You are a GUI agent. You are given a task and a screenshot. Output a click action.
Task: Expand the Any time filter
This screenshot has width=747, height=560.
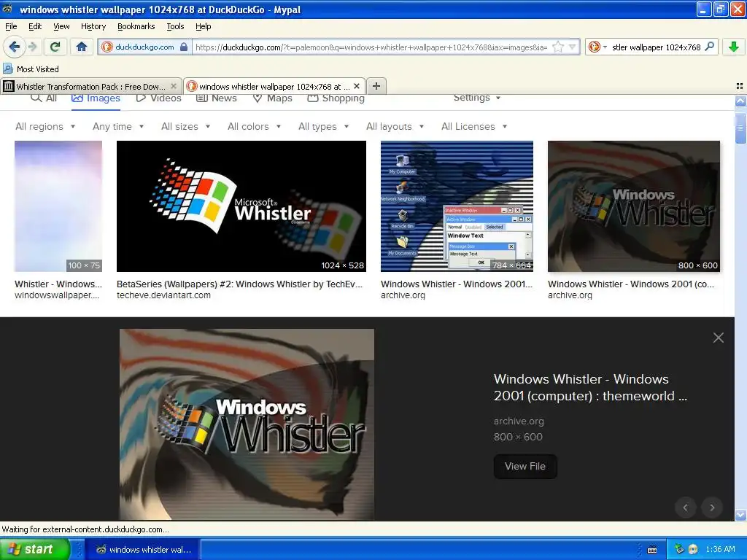[x=118, y=126]
